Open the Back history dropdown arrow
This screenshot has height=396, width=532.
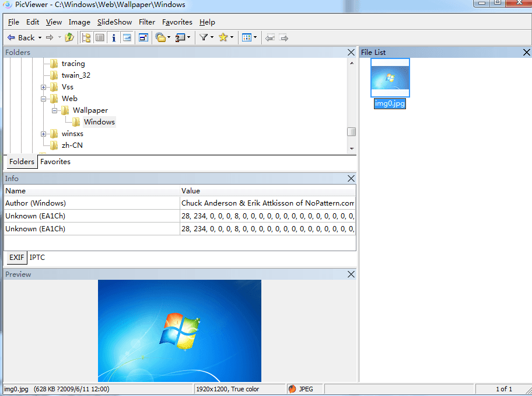click(40, 37)
